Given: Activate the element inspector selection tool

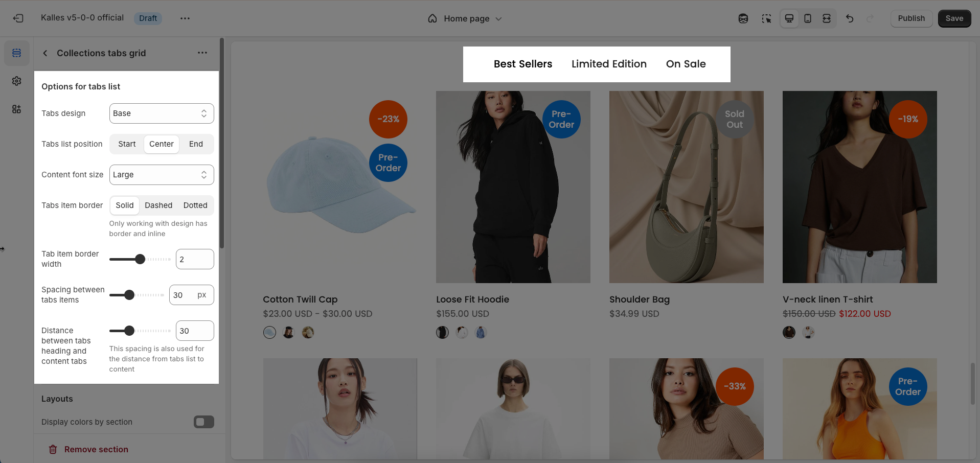Looking at the screenshot, I should [x=766, y=18].
